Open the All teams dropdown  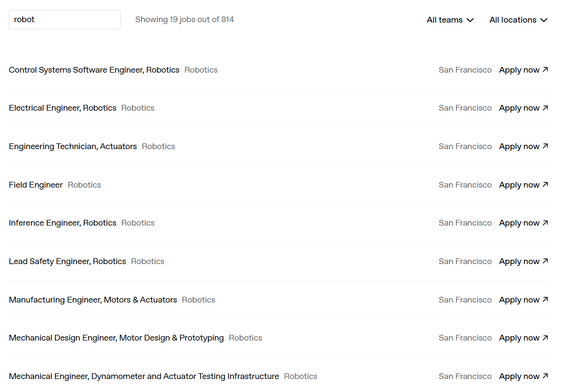(x=450, y=20)
